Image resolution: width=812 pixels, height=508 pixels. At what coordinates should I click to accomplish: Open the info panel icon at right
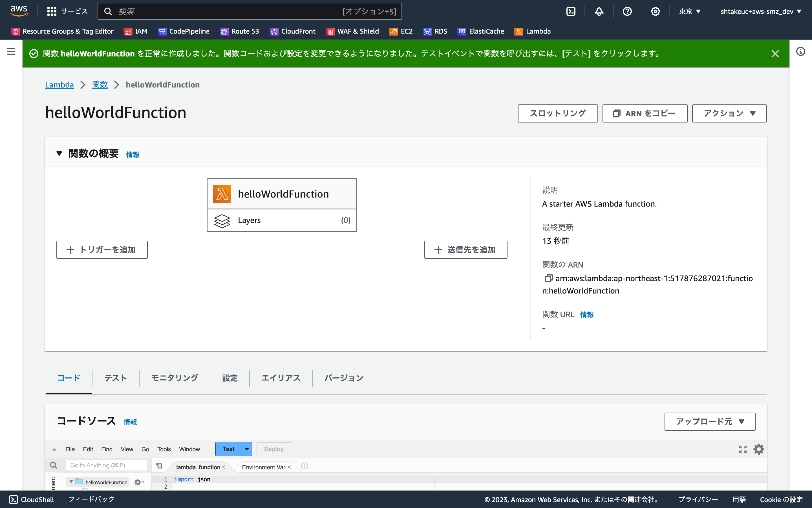click(801, 51)
